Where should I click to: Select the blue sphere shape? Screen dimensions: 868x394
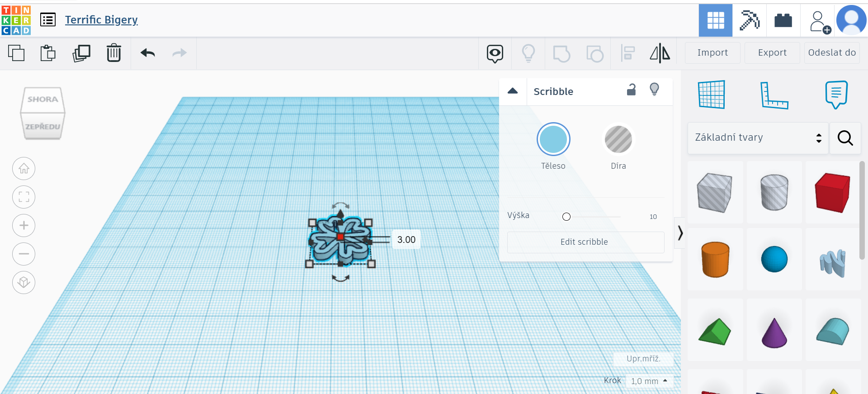point(774,259)
